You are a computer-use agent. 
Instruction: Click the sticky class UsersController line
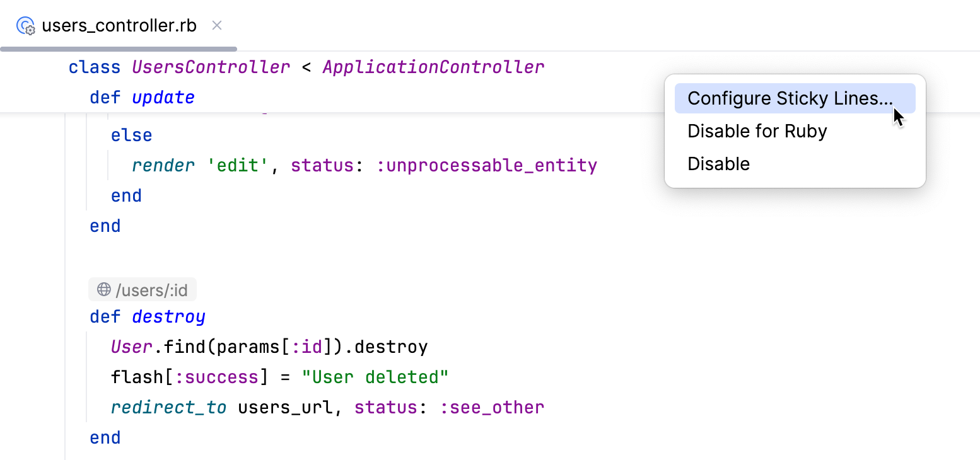pos(211,67)
